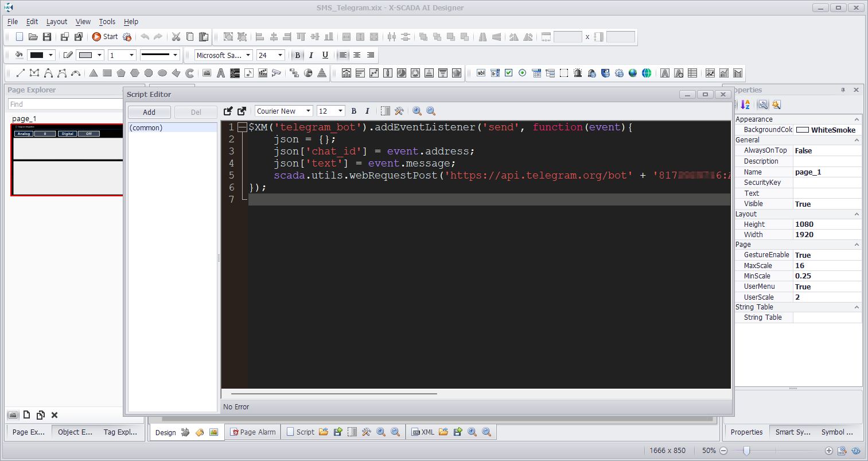Toggle align right text option
The height and width of the screenshot is (461, 868).
point(371,55)
